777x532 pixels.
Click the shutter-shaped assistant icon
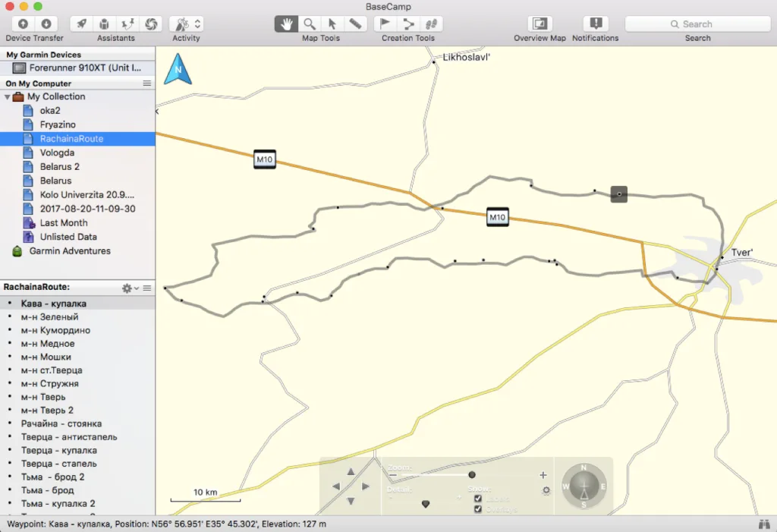coord(151,24)
